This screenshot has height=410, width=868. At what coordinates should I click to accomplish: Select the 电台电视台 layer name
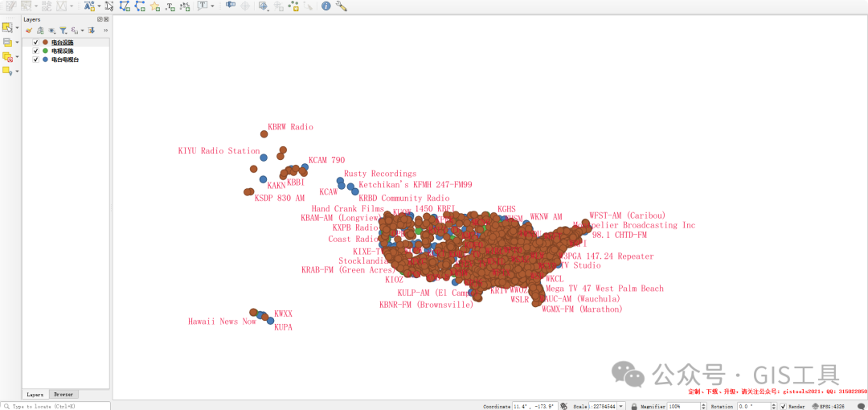pyautogui.click(x=65, y=59)
